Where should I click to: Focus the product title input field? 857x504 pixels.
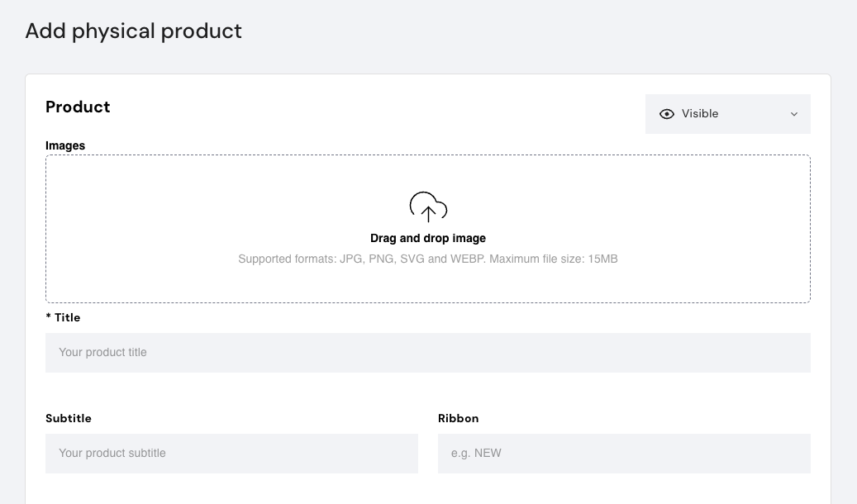click(x=427, y=352)
